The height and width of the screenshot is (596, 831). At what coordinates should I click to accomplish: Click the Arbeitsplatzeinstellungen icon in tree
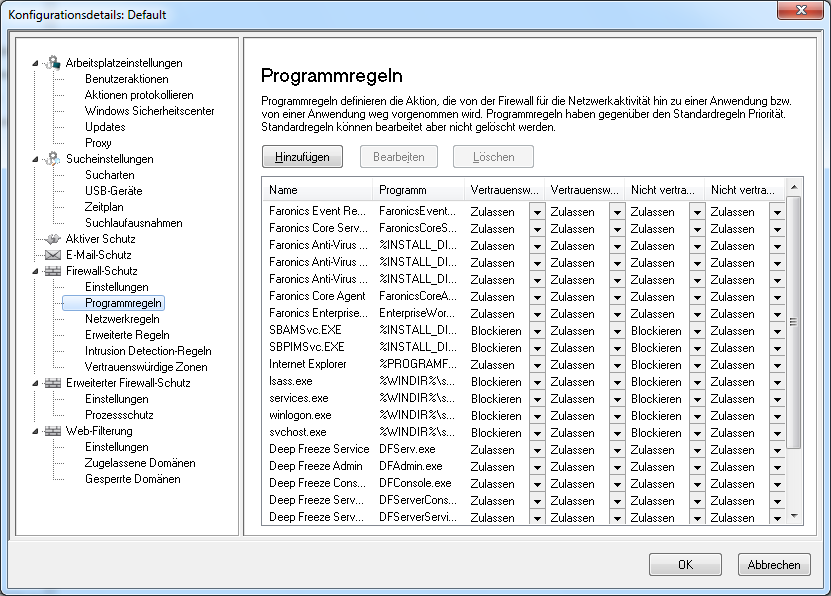[52, 63]
